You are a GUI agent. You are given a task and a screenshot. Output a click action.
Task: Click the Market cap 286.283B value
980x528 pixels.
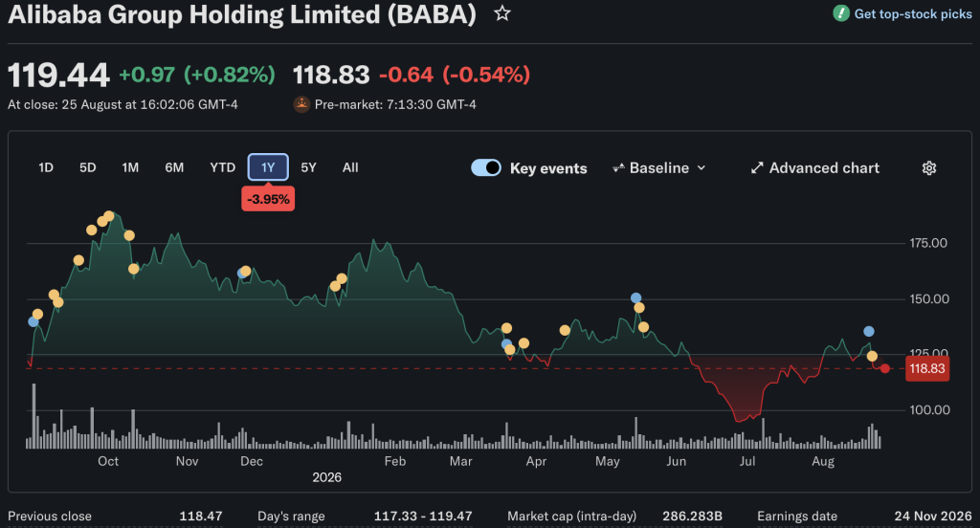point(692,517)
